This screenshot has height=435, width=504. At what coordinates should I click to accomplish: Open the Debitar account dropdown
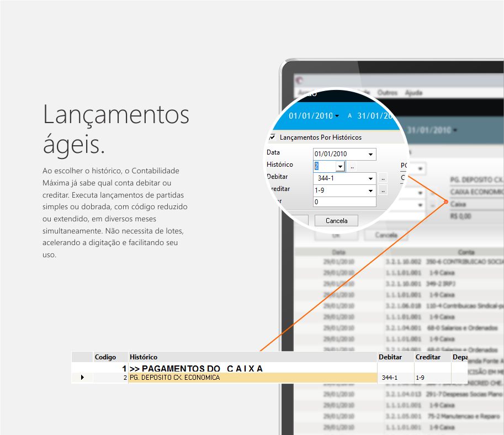click(370, 179)
